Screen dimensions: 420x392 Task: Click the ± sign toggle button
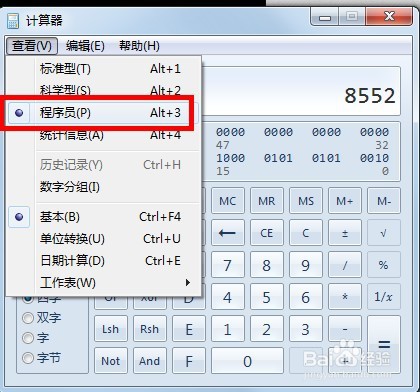pyautogui.click(x=345, y=233)
